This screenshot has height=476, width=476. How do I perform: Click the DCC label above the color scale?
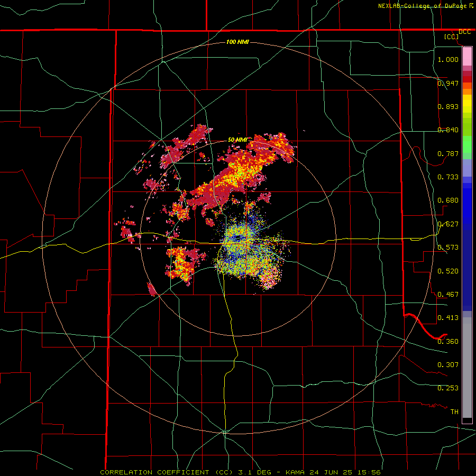pyautogui.click(x=465, y=32)
